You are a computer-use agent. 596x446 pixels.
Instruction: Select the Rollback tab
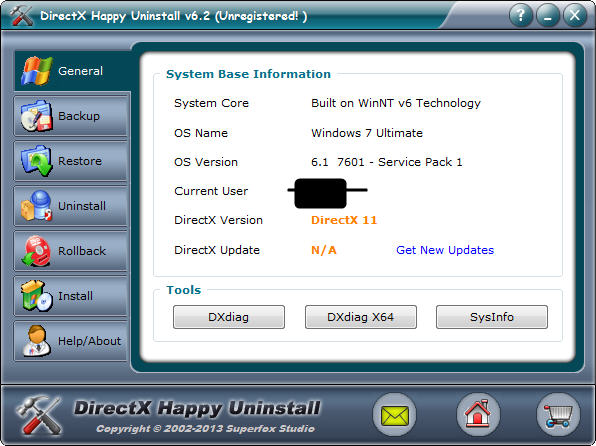[71, 251]
